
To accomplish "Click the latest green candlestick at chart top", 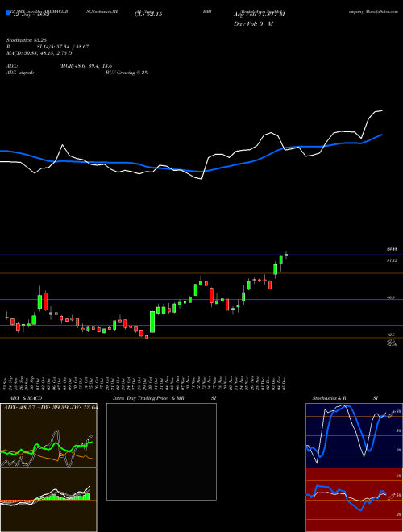I will coord(286,255).
